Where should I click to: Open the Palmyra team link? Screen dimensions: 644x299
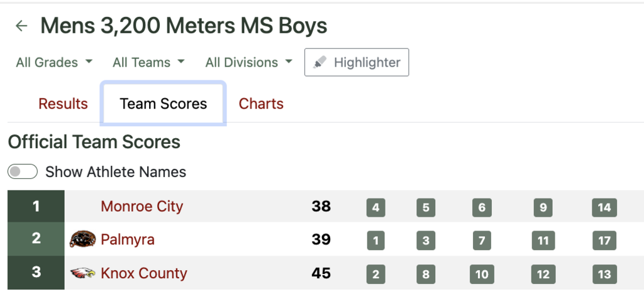[x=127, y=239]
